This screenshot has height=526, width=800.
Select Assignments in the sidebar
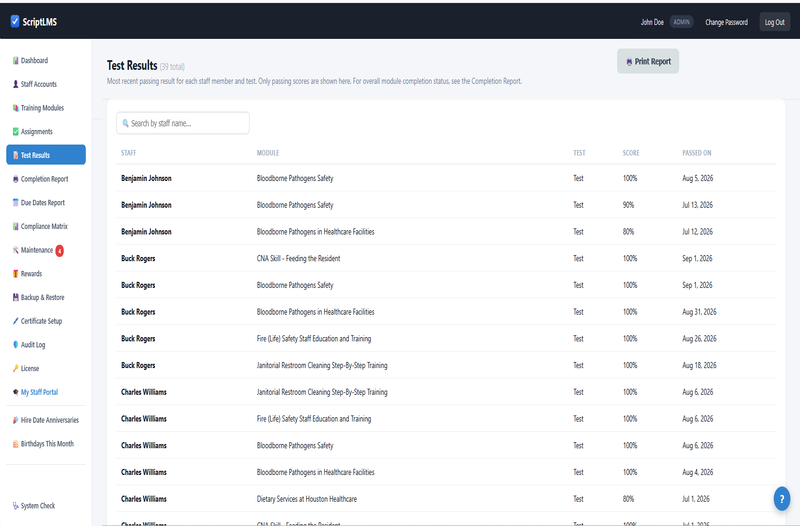(x=46, y=132)
